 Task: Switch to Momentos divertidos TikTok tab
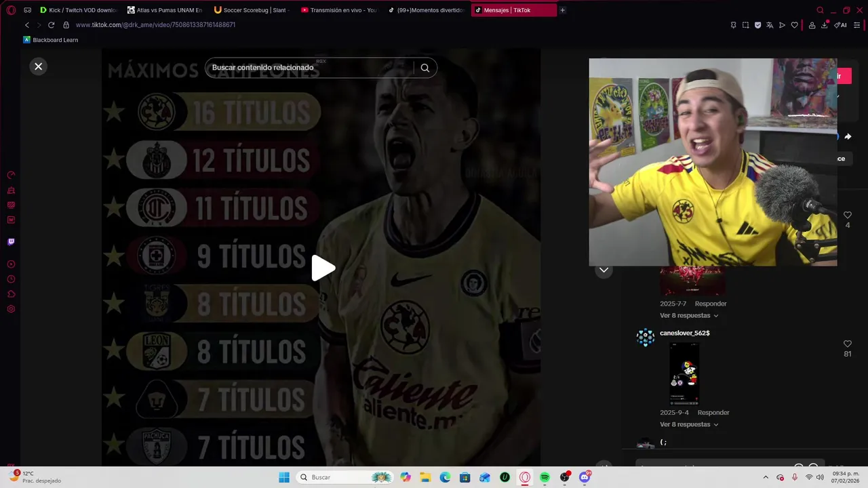(426, 10)
